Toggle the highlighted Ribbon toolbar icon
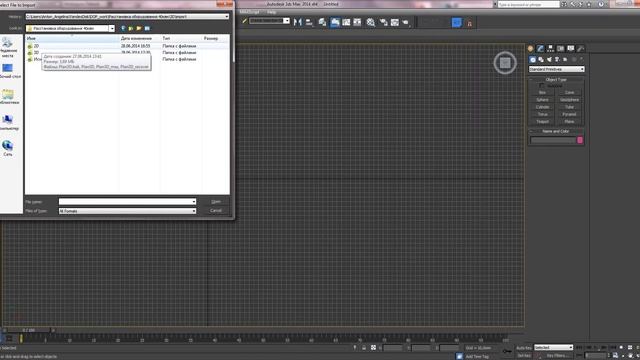 [x=335, y=22]
